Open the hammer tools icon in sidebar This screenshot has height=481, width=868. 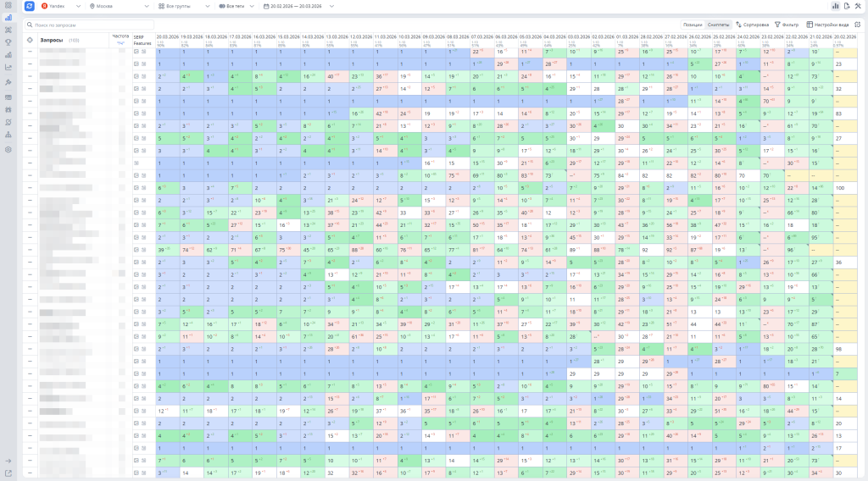(8, 82)
